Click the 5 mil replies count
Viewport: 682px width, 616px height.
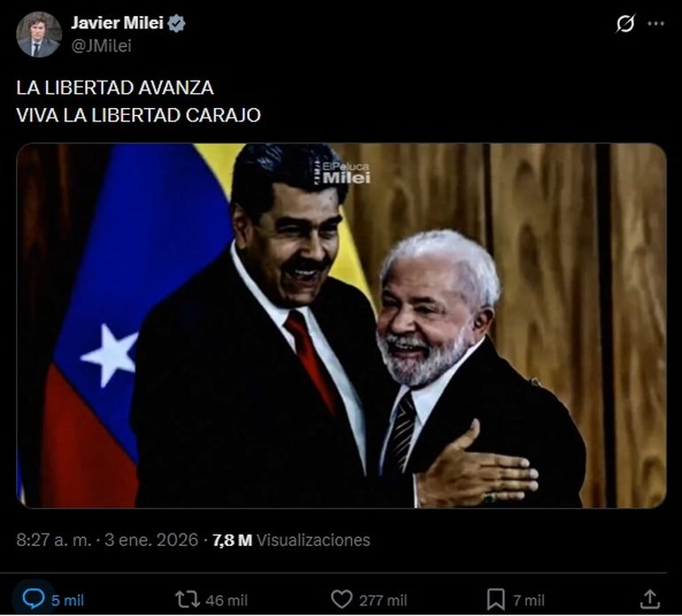click(x=67, y=600)
